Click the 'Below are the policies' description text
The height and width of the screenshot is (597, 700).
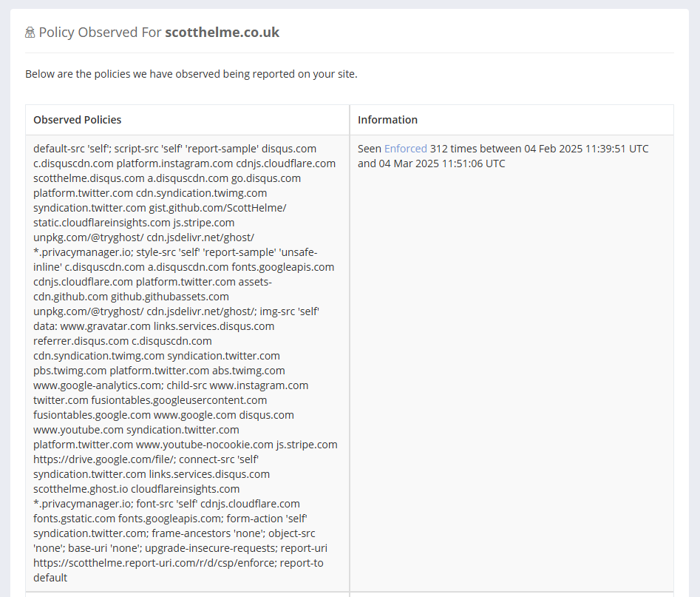click(x=191, y=74)
